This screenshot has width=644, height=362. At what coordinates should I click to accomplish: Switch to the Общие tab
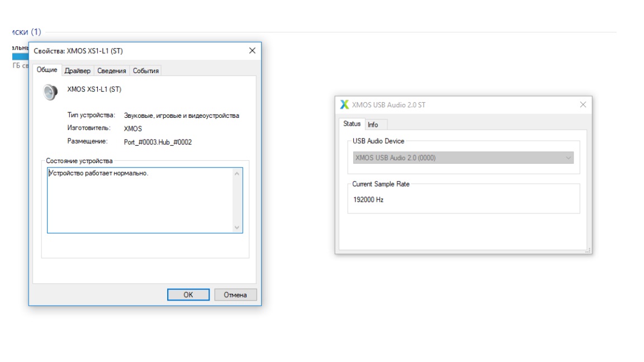(x=47, y=70)
